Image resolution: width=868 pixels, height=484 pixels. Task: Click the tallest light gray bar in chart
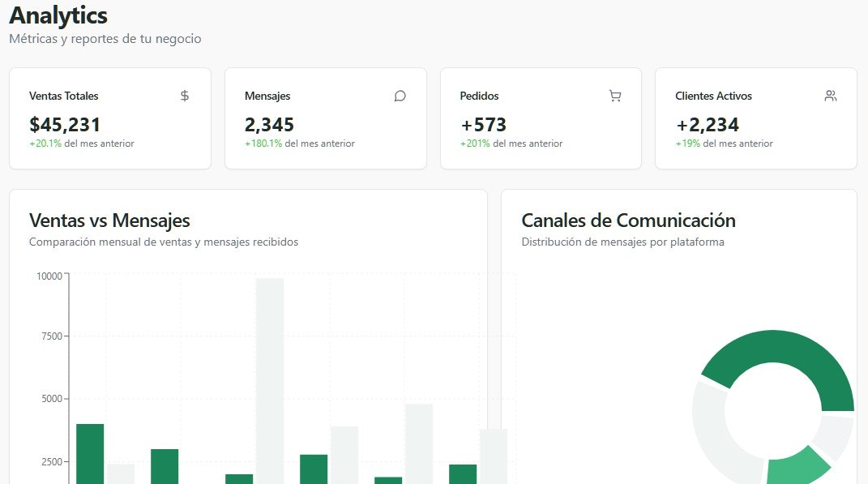tap(270, 381)
